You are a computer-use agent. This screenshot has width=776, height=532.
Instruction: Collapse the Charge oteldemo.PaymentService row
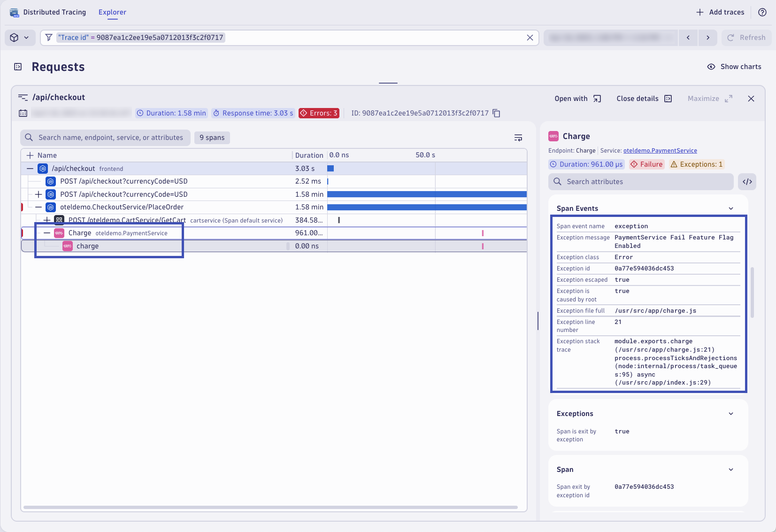coord(47,233)
